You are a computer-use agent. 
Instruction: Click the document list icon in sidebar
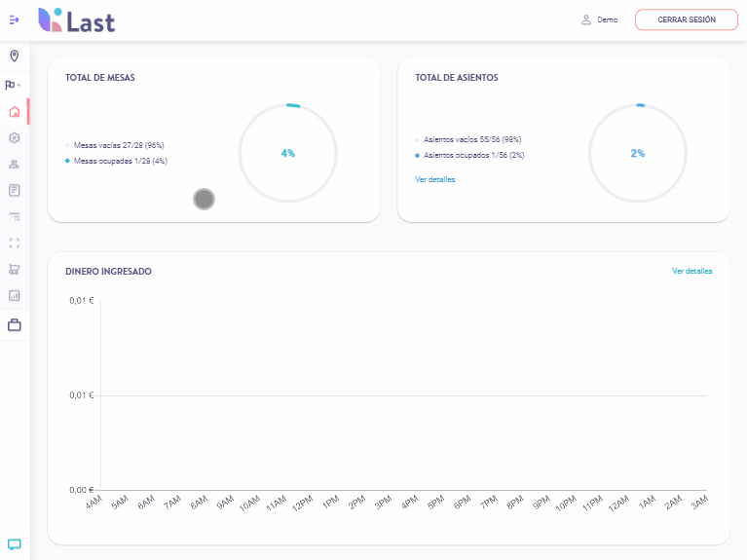point(14,190)
